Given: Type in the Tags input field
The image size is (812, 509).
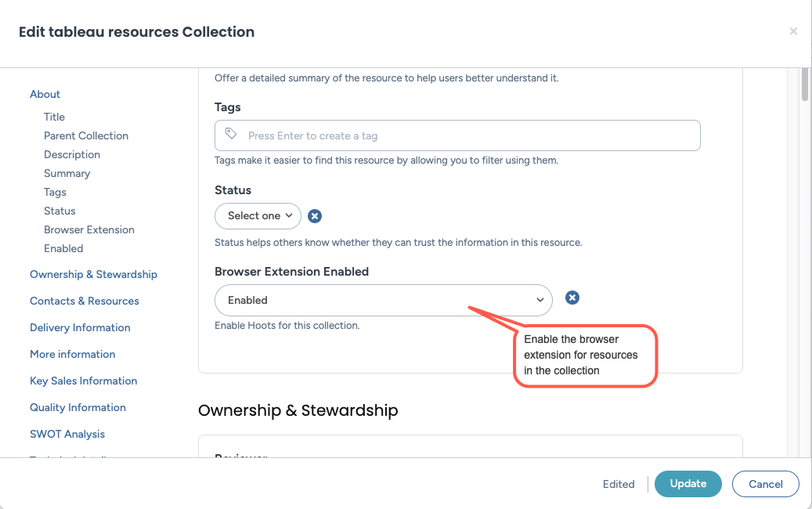Looking at the screenshot, I should (x=468, y=135).
